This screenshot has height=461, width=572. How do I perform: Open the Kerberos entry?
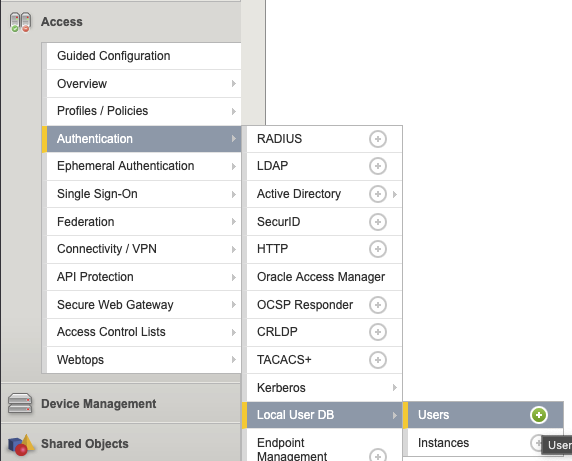coord(324,387)
